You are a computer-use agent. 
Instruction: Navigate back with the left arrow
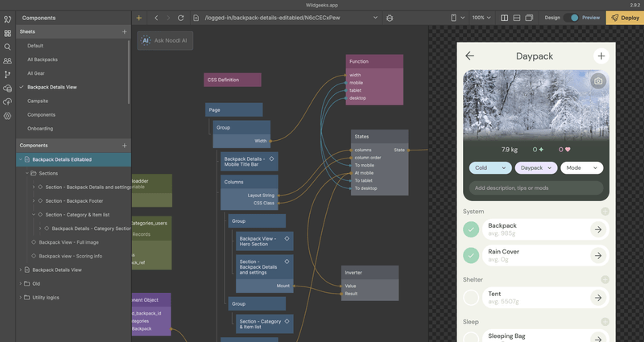(156, 18)
